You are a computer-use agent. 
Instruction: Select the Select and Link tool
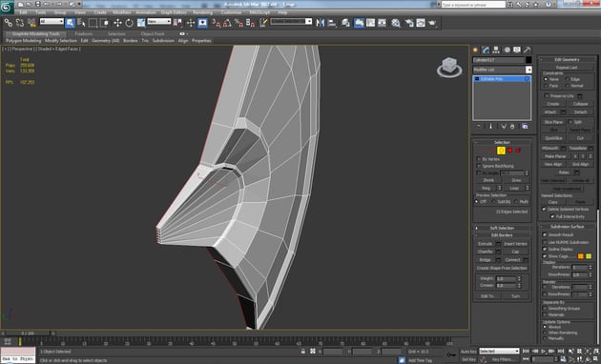tap(8, 23)
